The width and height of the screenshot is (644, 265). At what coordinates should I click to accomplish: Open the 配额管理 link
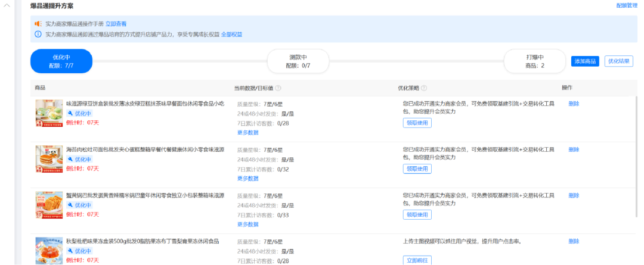click(626, 5)
